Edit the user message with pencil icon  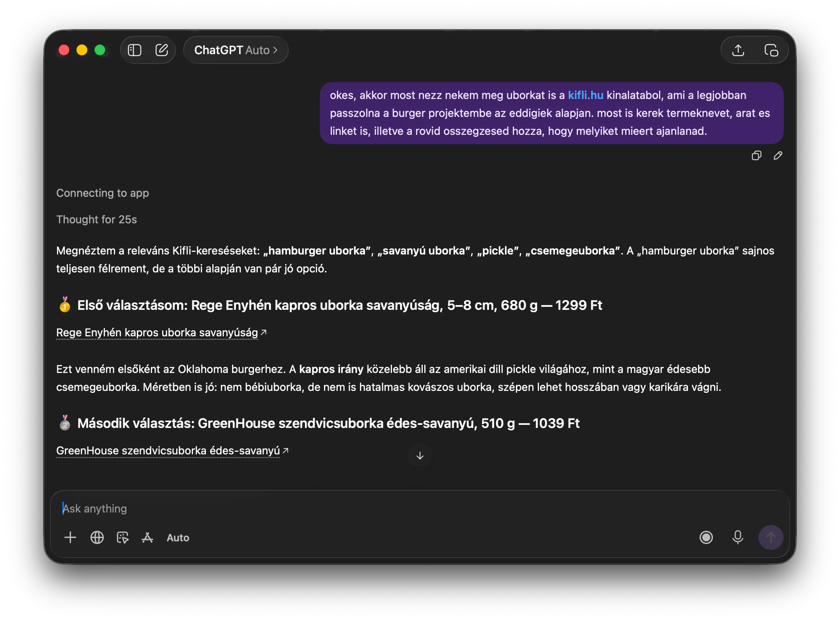(778, 155)
